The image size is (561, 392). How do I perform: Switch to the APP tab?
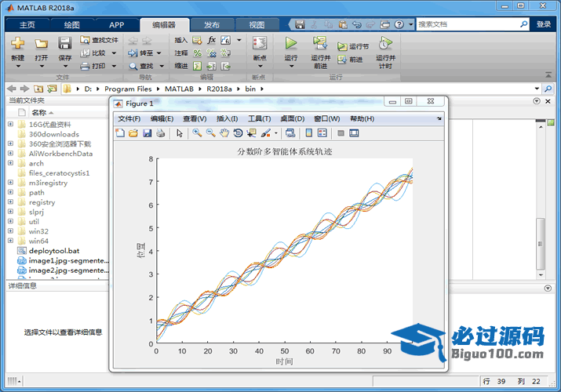[x=116, y=24]
